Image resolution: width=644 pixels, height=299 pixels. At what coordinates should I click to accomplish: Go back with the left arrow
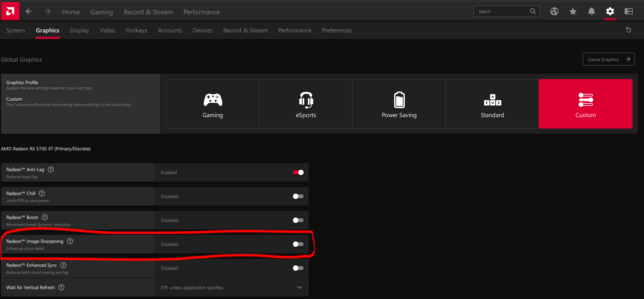pos(29,12)
